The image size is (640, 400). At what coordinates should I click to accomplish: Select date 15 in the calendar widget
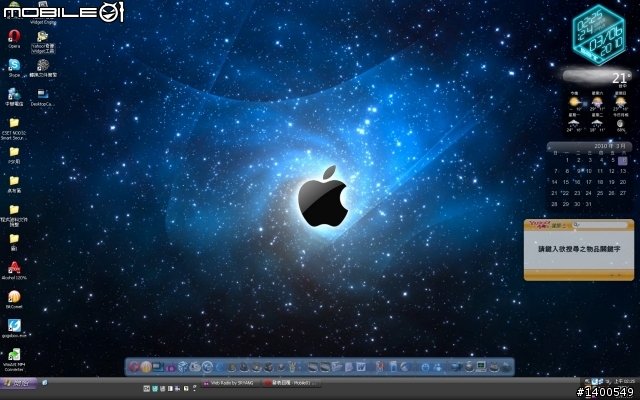pos(566,182)
